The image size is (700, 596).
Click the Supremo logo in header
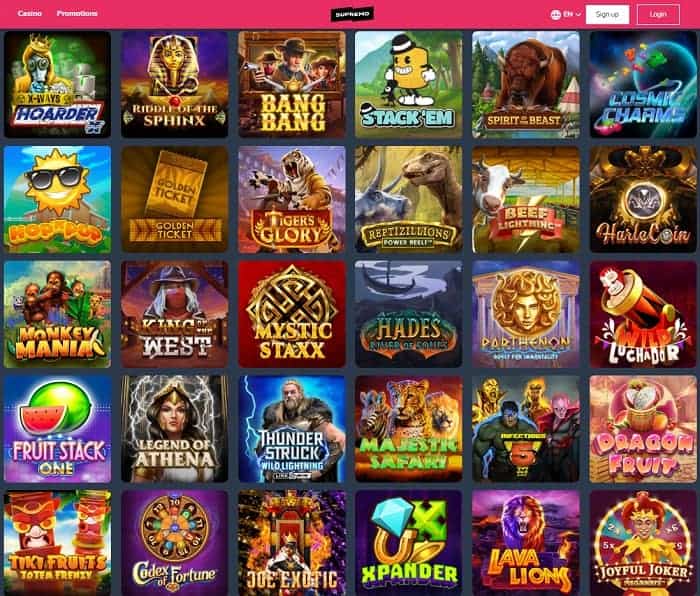tap(352, 14)
